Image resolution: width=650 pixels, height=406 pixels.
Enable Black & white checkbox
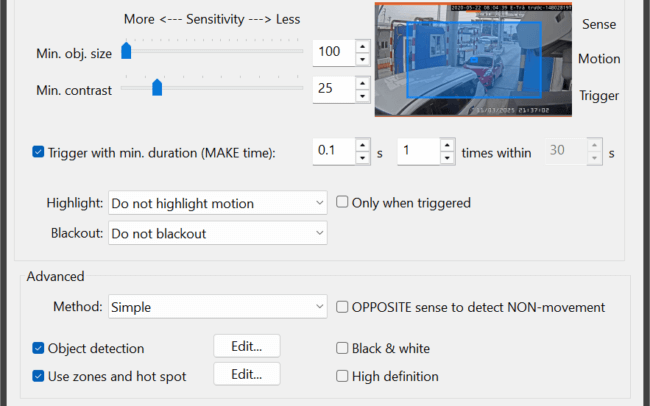pos(342,348)
